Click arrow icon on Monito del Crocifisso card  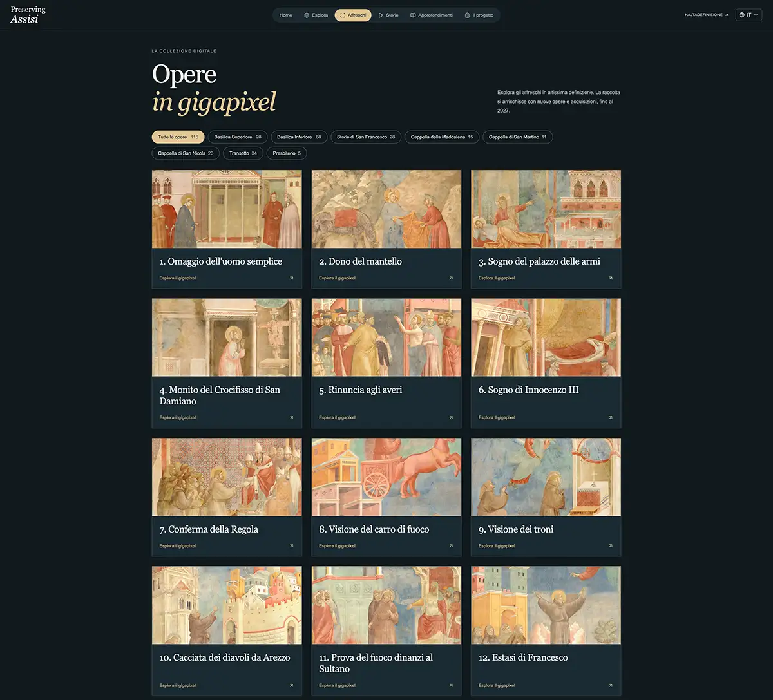[x=291, y=417]
